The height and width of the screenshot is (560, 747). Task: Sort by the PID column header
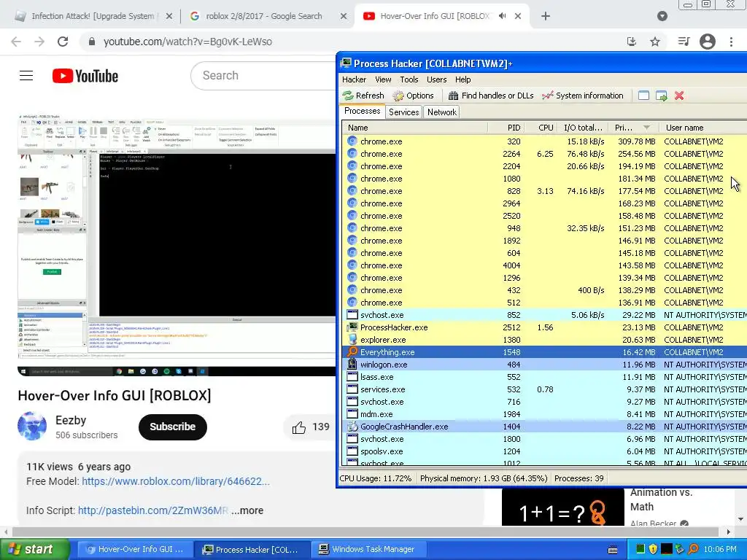506,128
